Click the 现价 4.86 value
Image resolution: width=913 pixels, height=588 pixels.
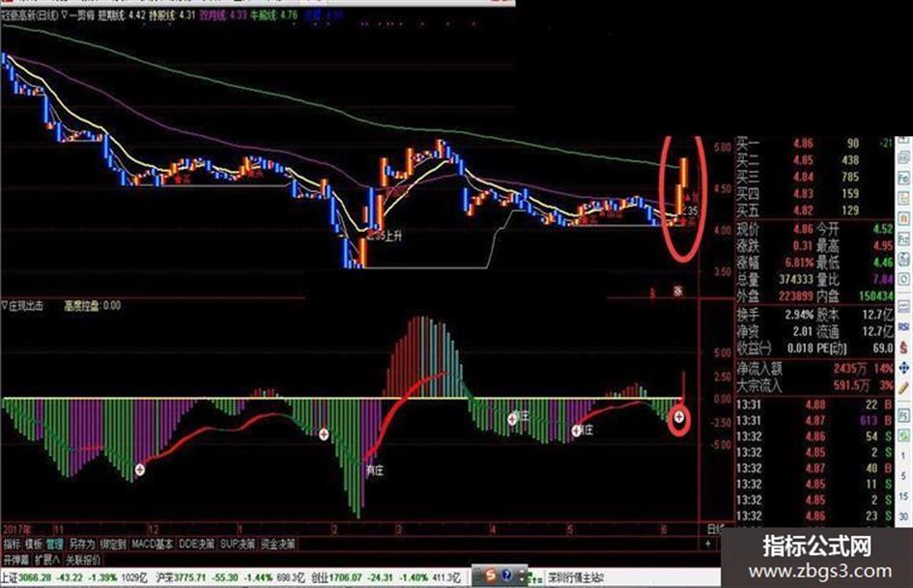coord(803,229)
